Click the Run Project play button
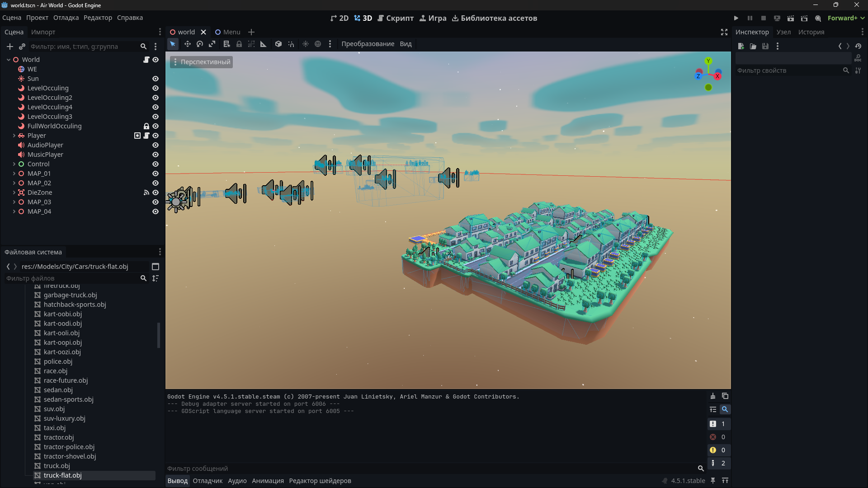 tap(736, 18)
